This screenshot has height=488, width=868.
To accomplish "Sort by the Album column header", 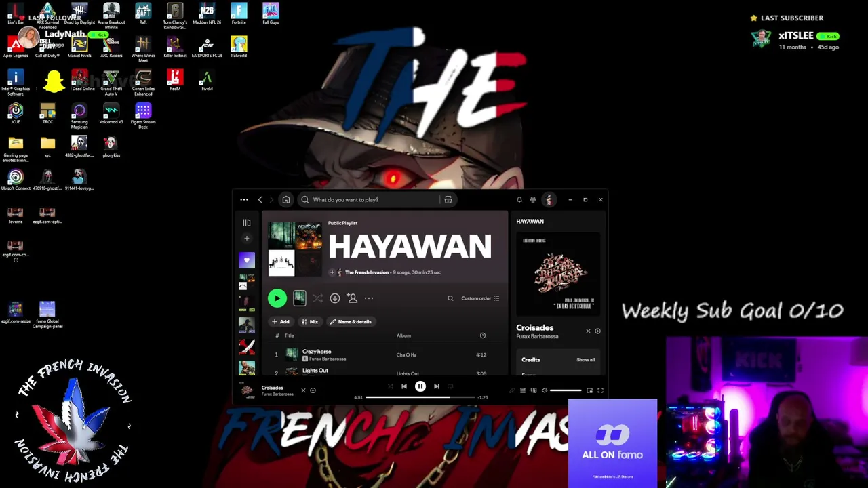I will pos(403,335).
